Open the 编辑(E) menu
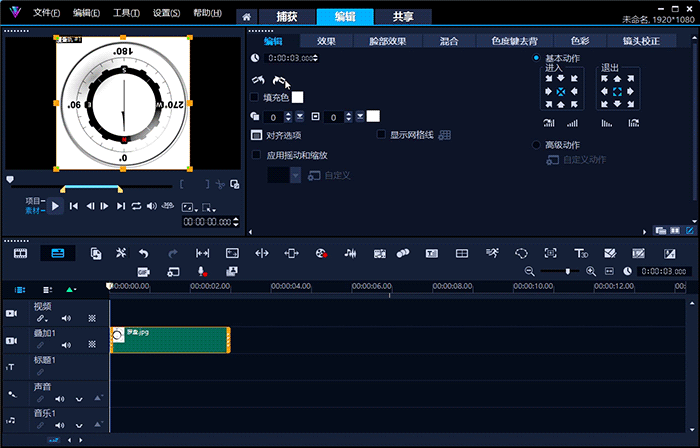This screenshot has height=448, width=700. (x=86, y=13)
